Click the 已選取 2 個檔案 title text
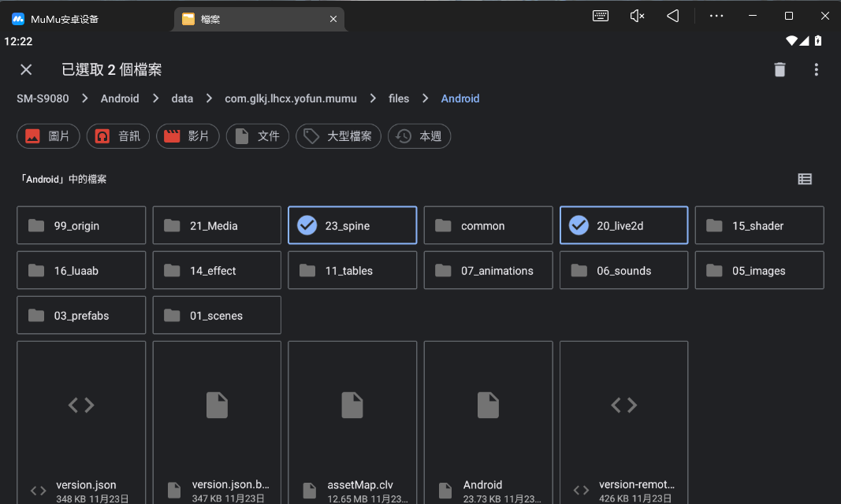 (112, 69)
